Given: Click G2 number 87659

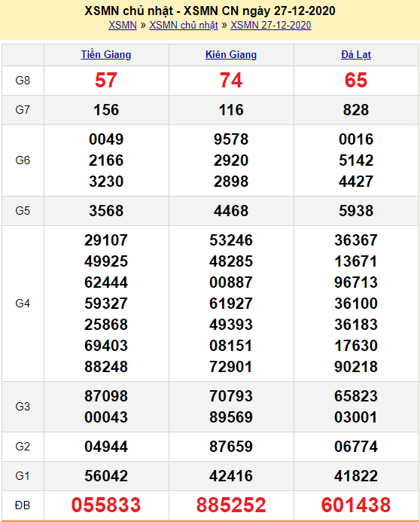Looking at the screenshot, I should 231,447.
